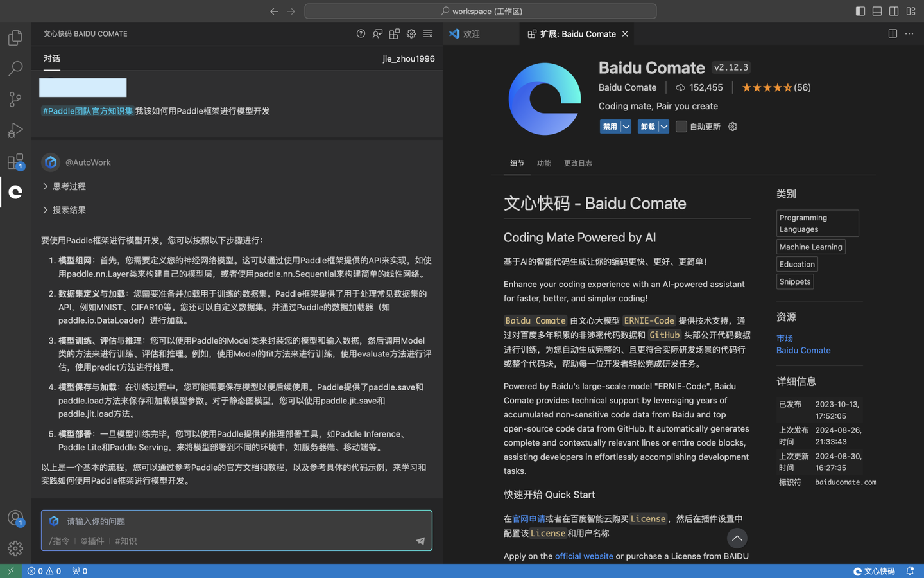
Task: Click the /指令 shortcut in chat input
Action: pyautogui.click(x=59, y=541)
